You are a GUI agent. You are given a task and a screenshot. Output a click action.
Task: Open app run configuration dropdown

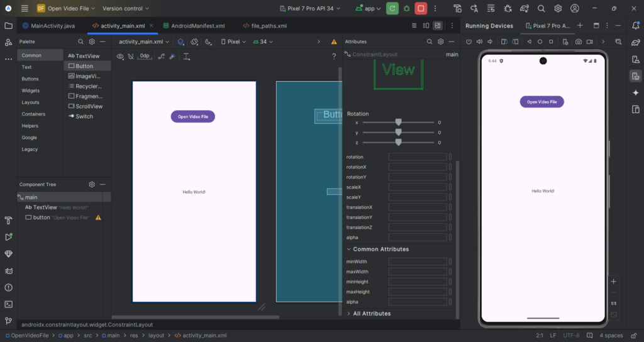point(369,8)
